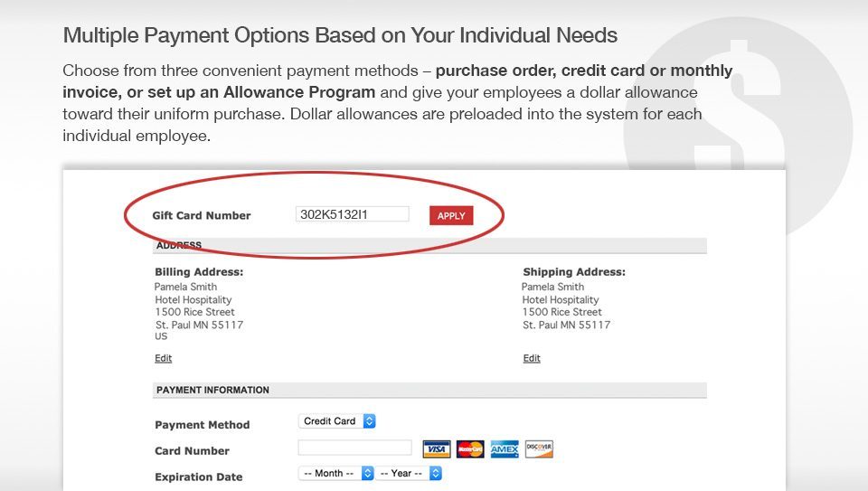Click the Gift Card Number label
The image size is (868, 491).
click(202, 215)
